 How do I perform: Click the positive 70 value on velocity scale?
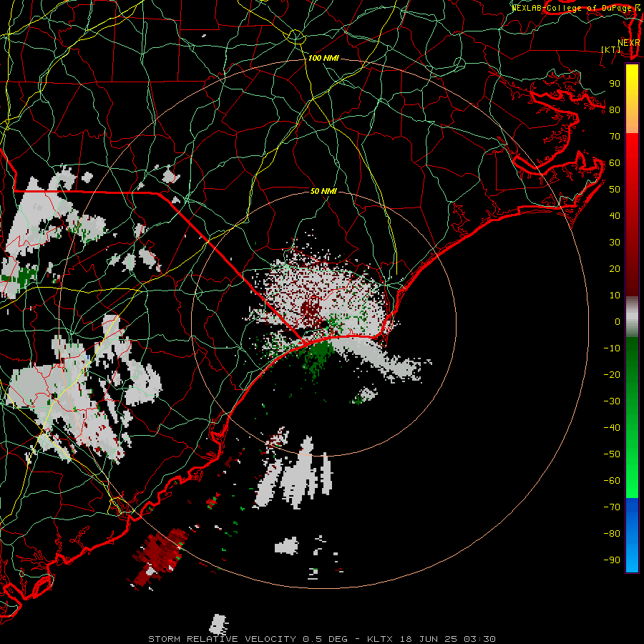pos(615,137)
